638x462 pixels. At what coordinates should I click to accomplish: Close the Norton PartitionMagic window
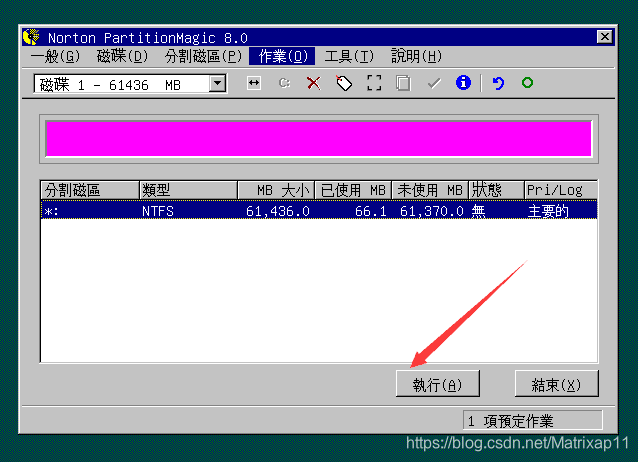(605, 37)
